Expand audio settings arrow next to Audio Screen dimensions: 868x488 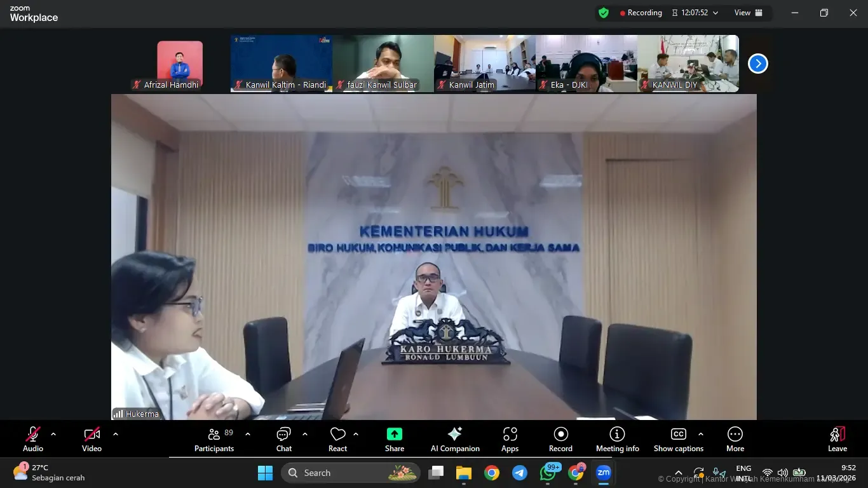click(x=53, y=435)
